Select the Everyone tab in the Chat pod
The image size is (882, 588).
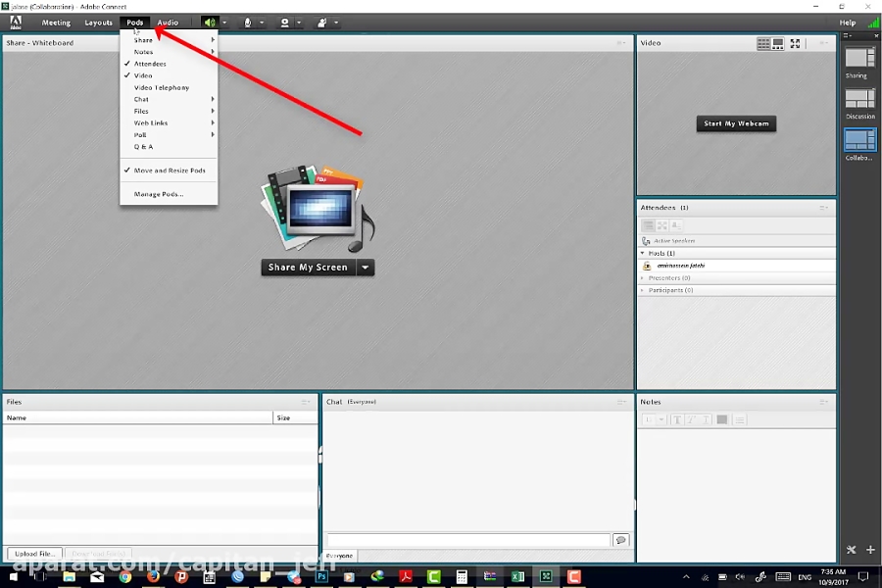(339, 556)
